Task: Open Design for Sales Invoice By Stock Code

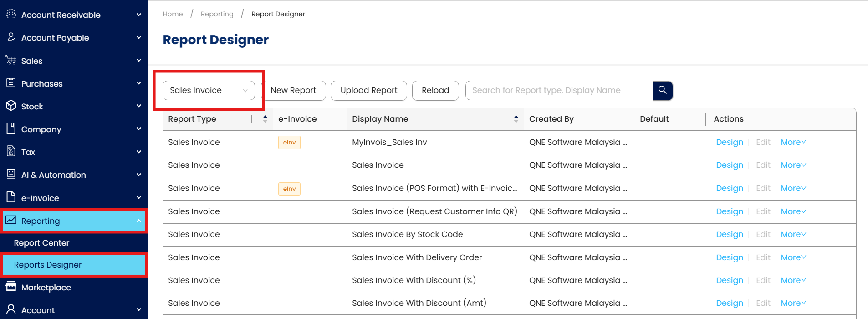Action: (x=729, y=234)
